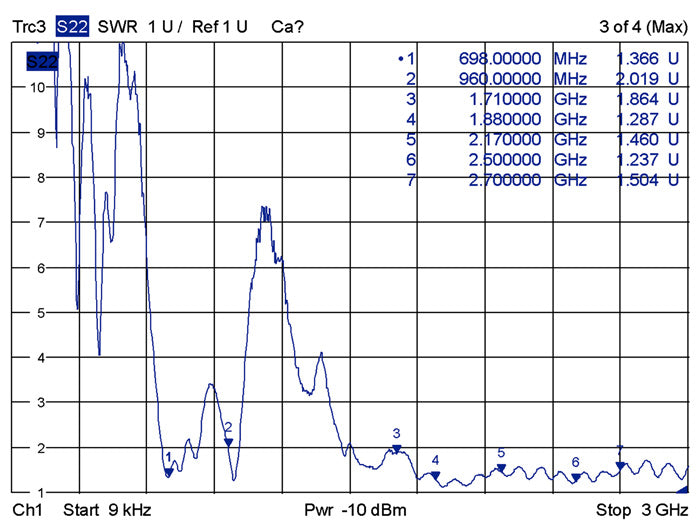Select the Ch1 channel label
Image resolution: width=700 pixels, height=530 pixels.
(x=25, y=510)
